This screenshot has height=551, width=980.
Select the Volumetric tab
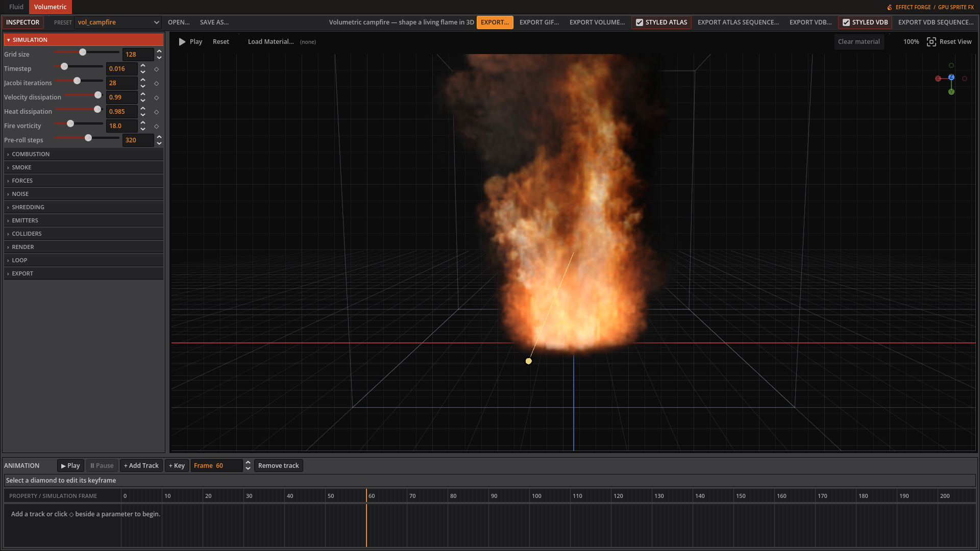51,7
